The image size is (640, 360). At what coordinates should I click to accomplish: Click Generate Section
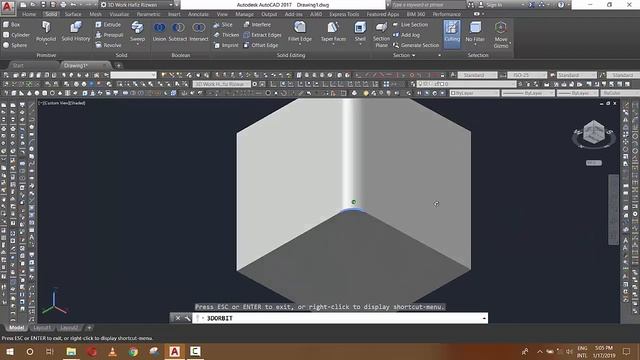tap(416, 45)
